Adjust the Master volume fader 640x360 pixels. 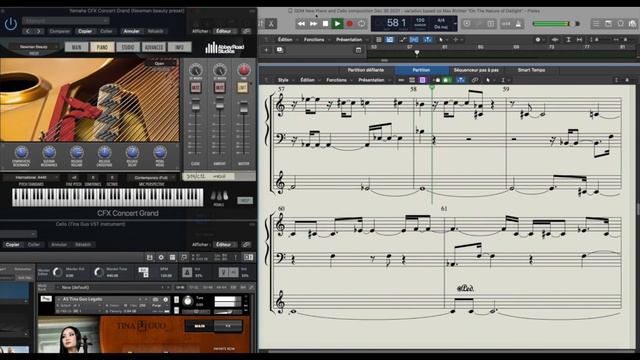(x=244, y=107)
